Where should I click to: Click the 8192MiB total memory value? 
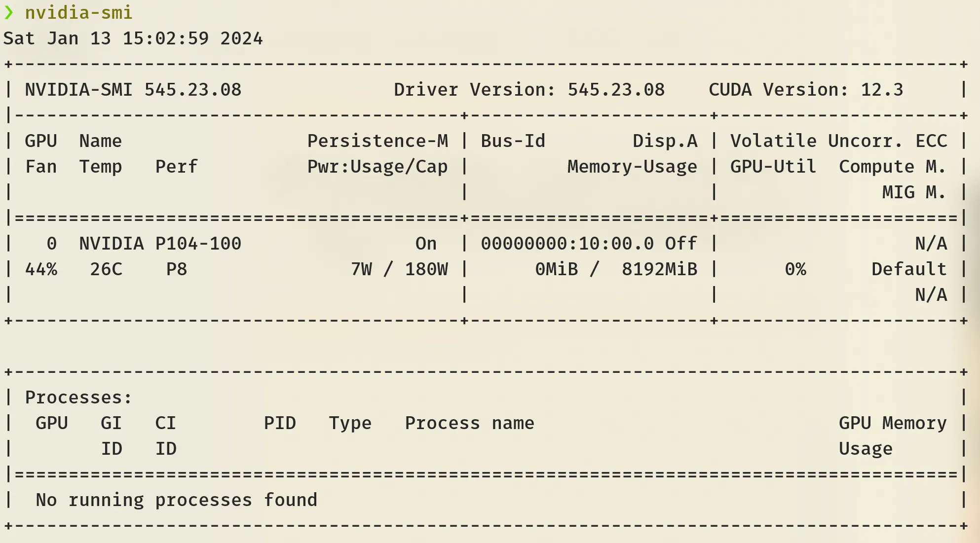tap(659, 269)
